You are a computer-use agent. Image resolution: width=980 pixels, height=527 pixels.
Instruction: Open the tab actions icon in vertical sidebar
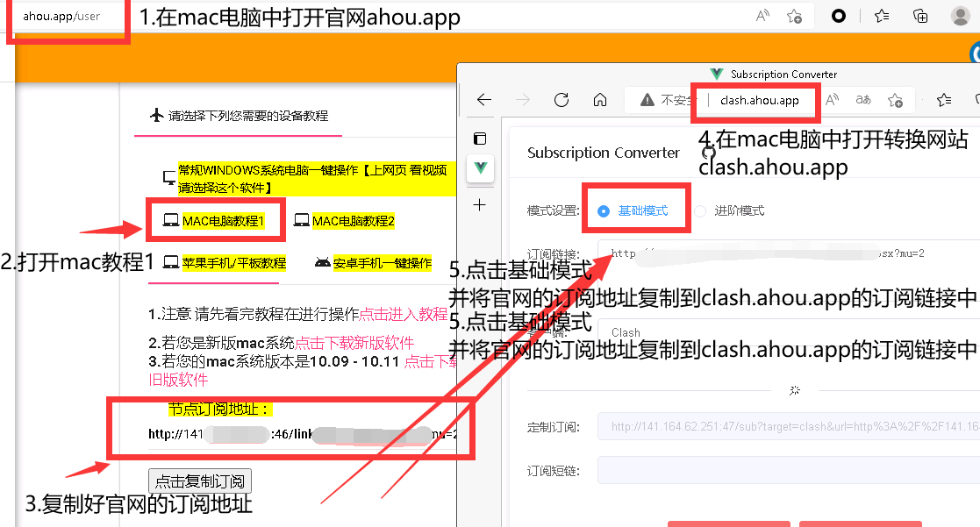click(x=480, y=139)
